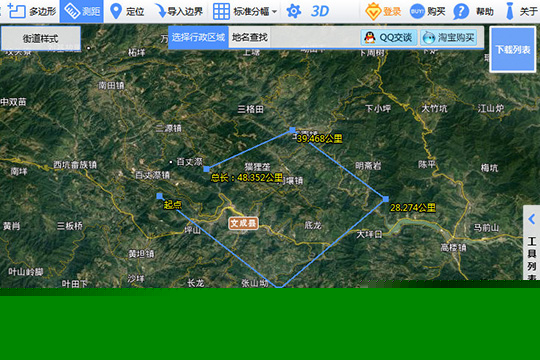Click the 28.274公里 measurement node

coord(386,199)
